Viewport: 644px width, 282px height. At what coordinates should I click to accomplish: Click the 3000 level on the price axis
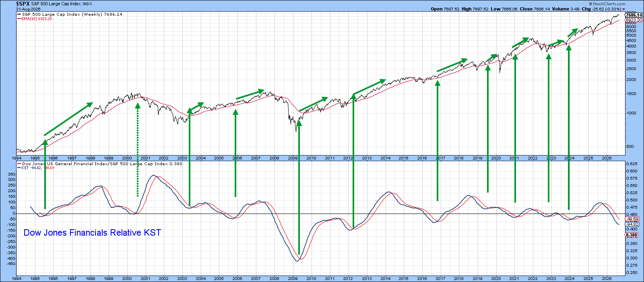point(632,60)
